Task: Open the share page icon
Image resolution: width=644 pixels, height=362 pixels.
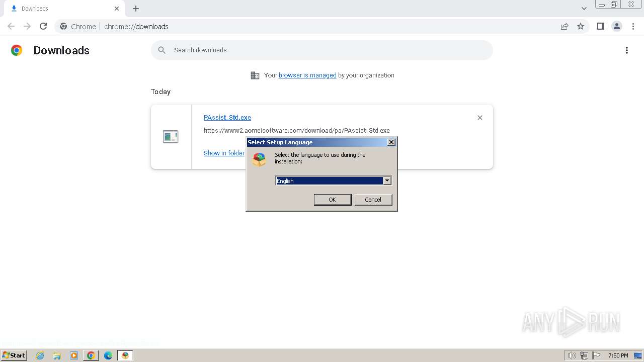Action: click(565, 26)
